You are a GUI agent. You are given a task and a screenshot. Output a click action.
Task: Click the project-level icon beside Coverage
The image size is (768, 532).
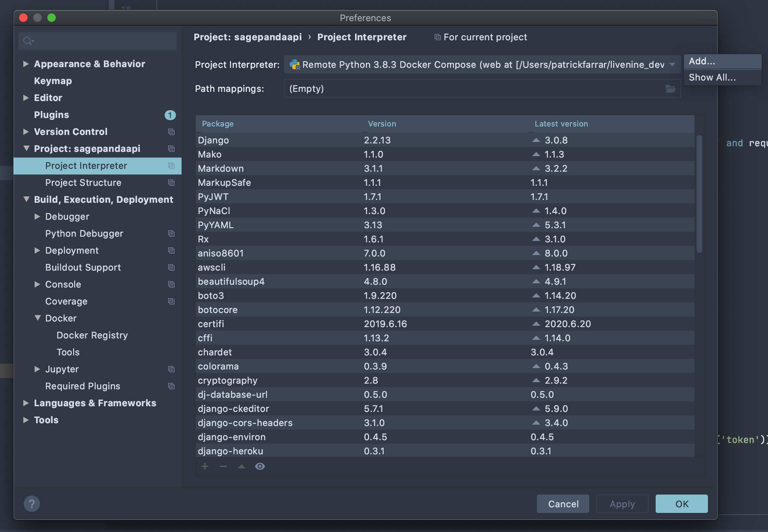coord(171,301)
